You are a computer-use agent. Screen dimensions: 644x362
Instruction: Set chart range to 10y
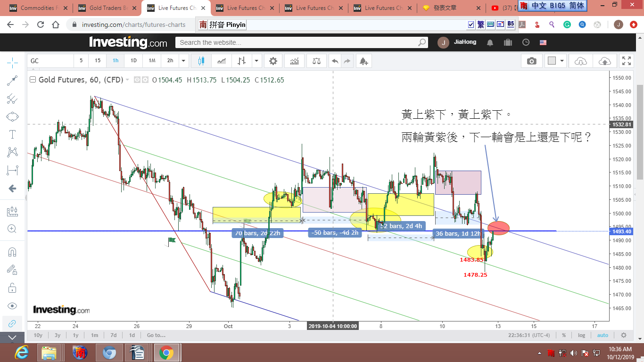(38, 335)
